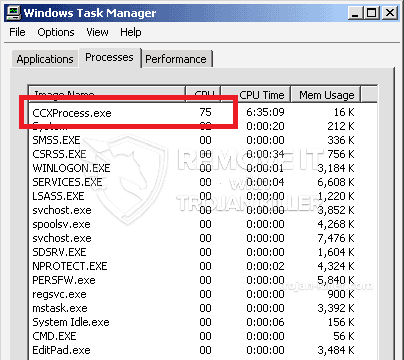Click the Task Manager title bar icon
404x360 pixels.
tap(13, 12)
